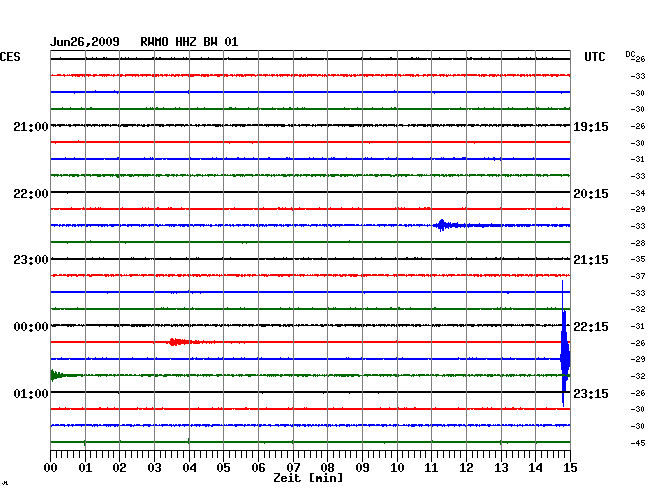Click the 19:15 UTC time label
Image resolution: width=650 pixels, height=494 pixels.
(x=591, y=127)
